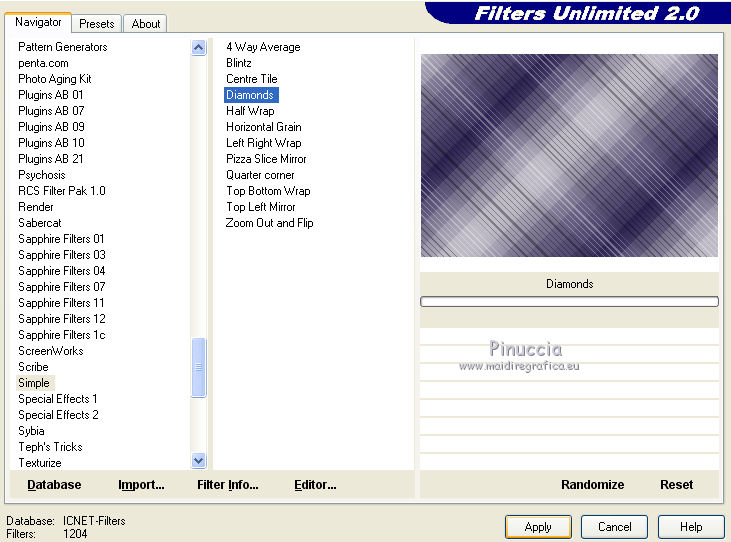Choose the 4 Way Average filter
731x542 pixels.
263,47
